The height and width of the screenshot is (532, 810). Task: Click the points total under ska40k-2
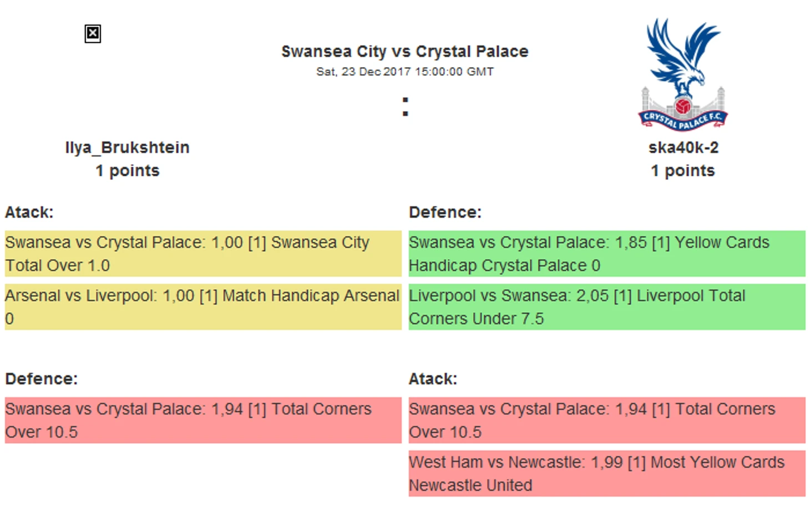click(683, 171)
